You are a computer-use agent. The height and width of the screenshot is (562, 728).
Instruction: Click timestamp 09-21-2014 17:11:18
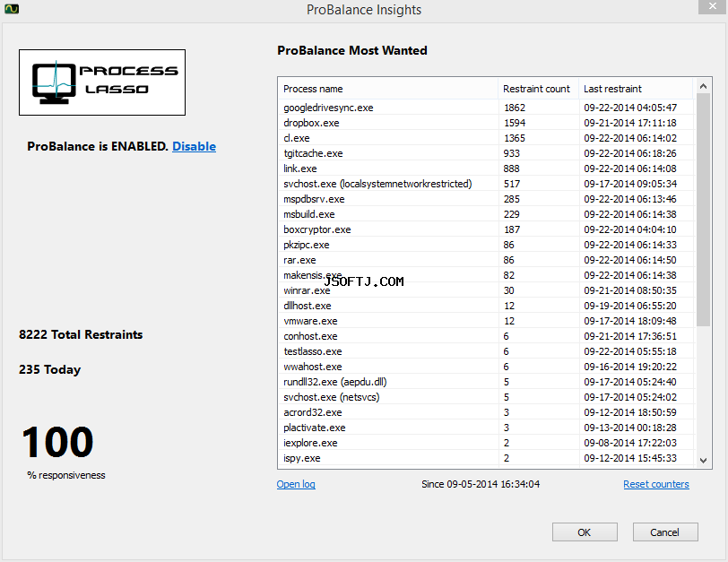point(630,123)
